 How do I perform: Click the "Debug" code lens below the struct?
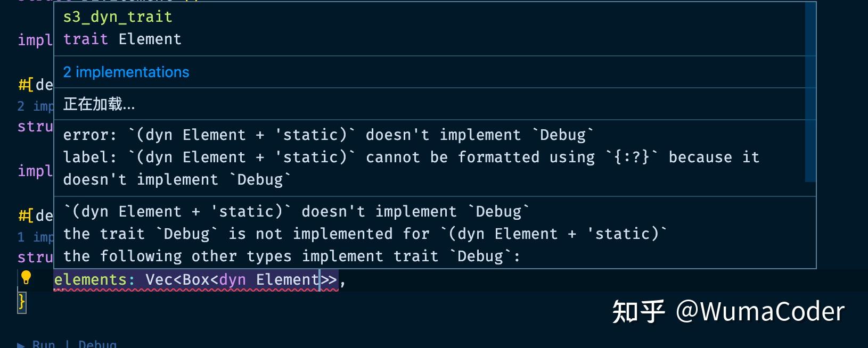point(97,344)
